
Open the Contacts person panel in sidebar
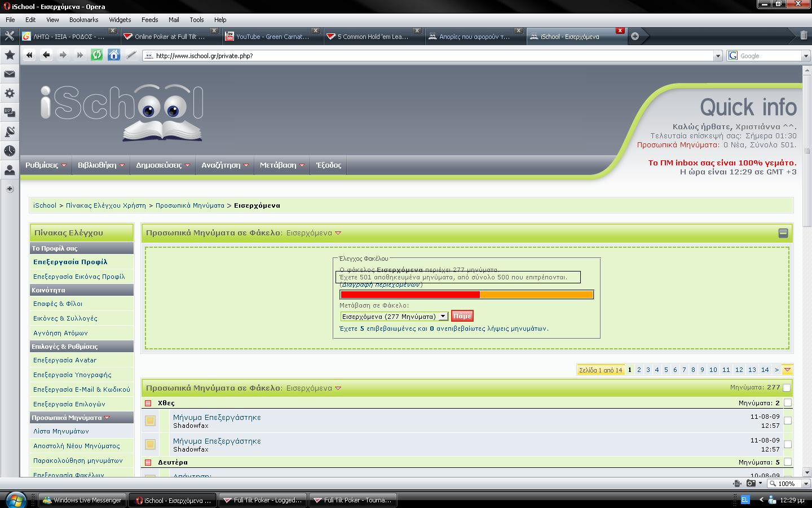10,170
